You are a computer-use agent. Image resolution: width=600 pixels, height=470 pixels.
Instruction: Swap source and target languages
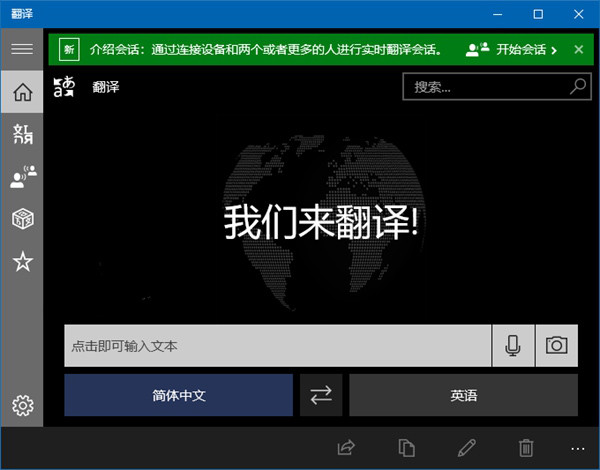click(321, 395)
